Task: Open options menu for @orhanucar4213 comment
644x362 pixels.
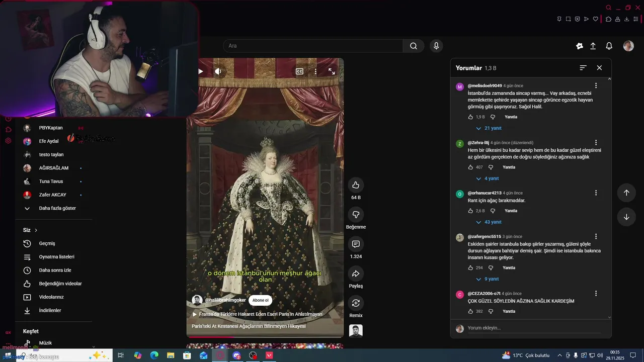Action: coord(596,193)
